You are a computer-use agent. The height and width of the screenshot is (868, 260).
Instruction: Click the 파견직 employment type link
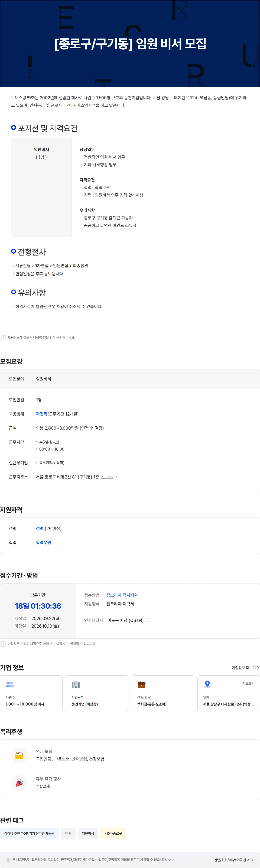[x=42, y=414]
